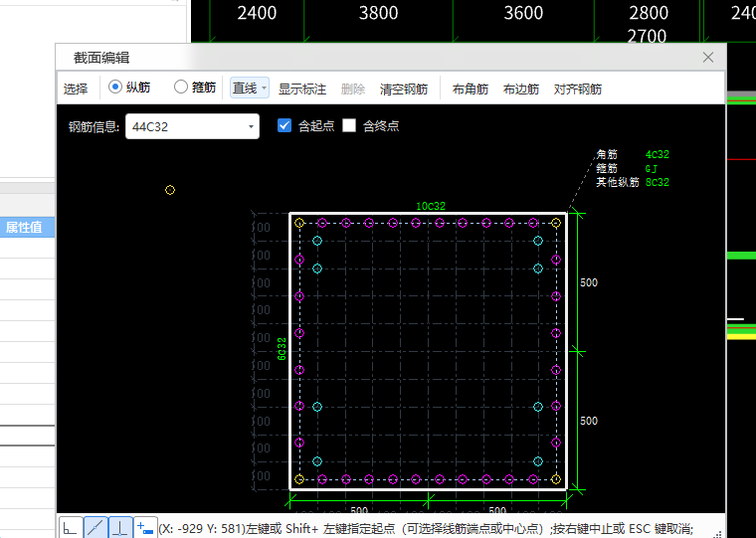Image resolution: width=756 pixels, height=538 pixels.
Task: Click the 3800 dimension in background drawing
Action: coord(378,13)
